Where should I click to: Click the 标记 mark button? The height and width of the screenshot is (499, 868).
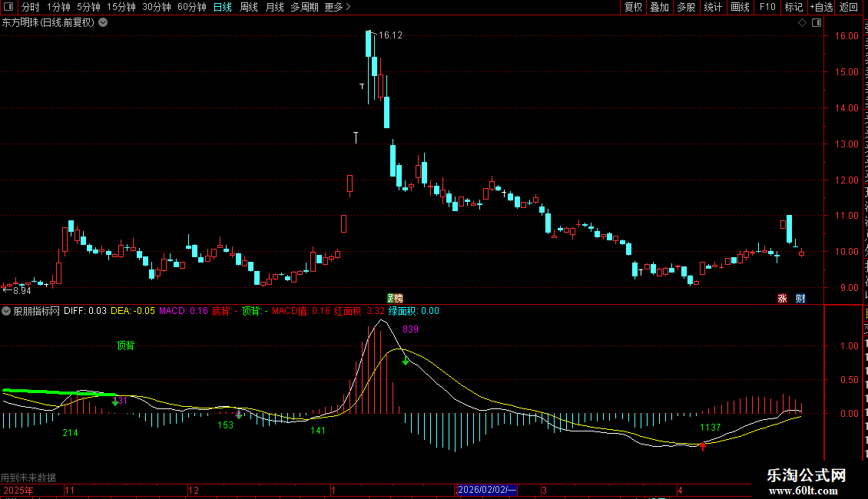coord(793,7)
